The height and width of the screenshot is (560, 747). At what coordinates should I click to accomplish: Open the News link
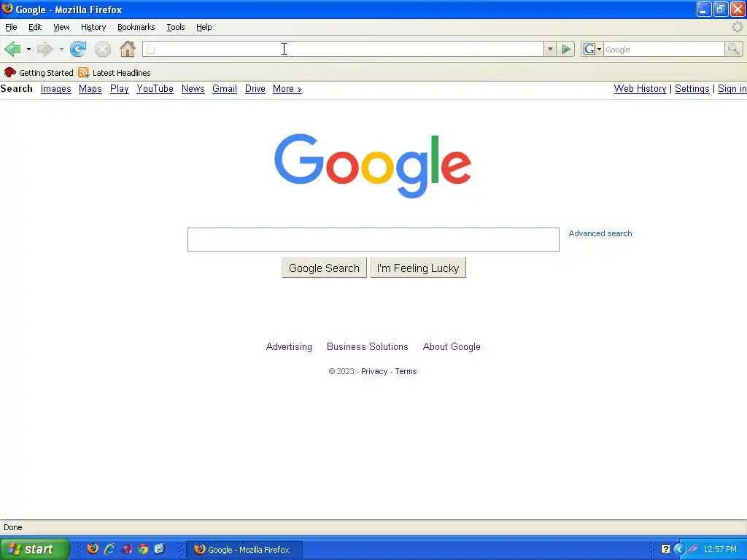pos(193,89)
